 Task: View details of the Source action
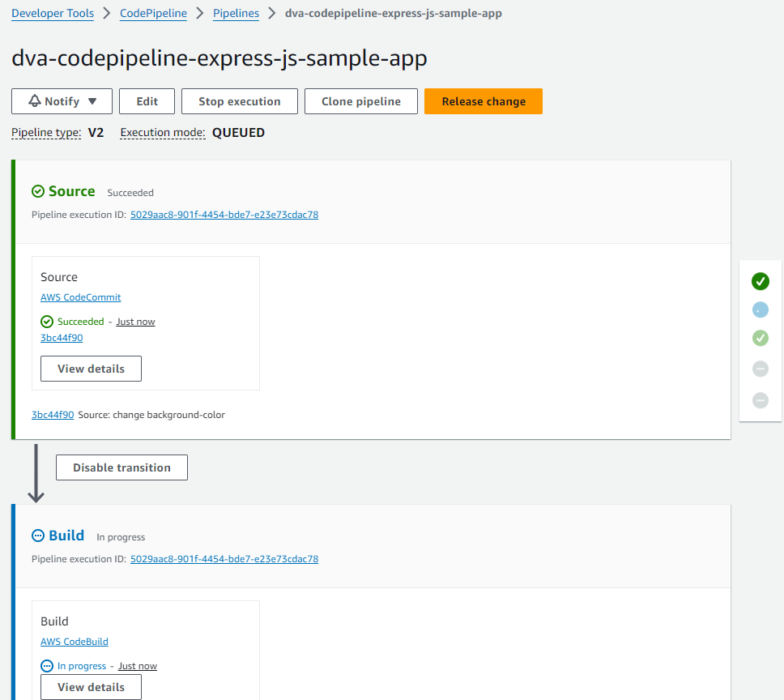(91, 369)
